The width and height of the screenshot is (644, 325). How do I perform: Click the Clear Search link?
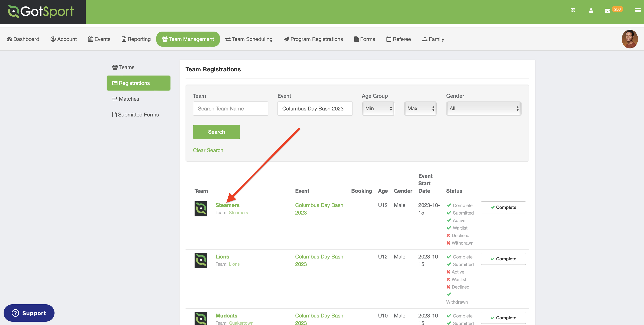coord(208,150)
